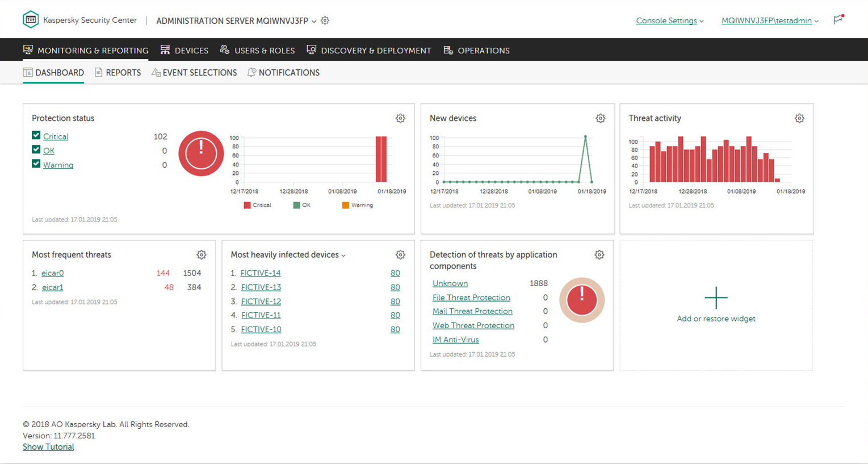Open the Users & Roles menu
The image size is (868, 464).
coord(257,51)
